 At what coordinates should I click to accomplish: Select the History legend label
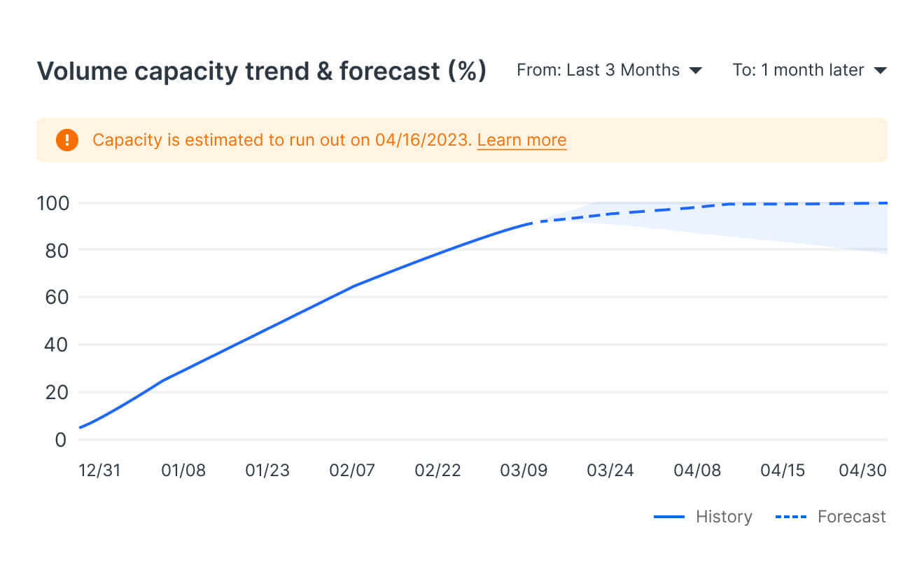(x=724, y=516)
